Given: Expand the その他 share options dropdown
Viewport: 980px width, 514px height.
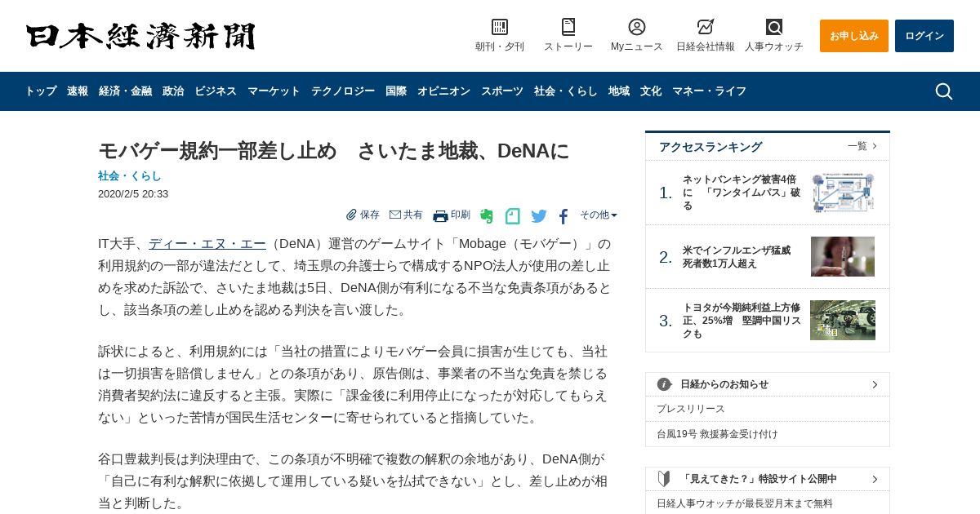Looking at the screenshot, I should (599, 215).
